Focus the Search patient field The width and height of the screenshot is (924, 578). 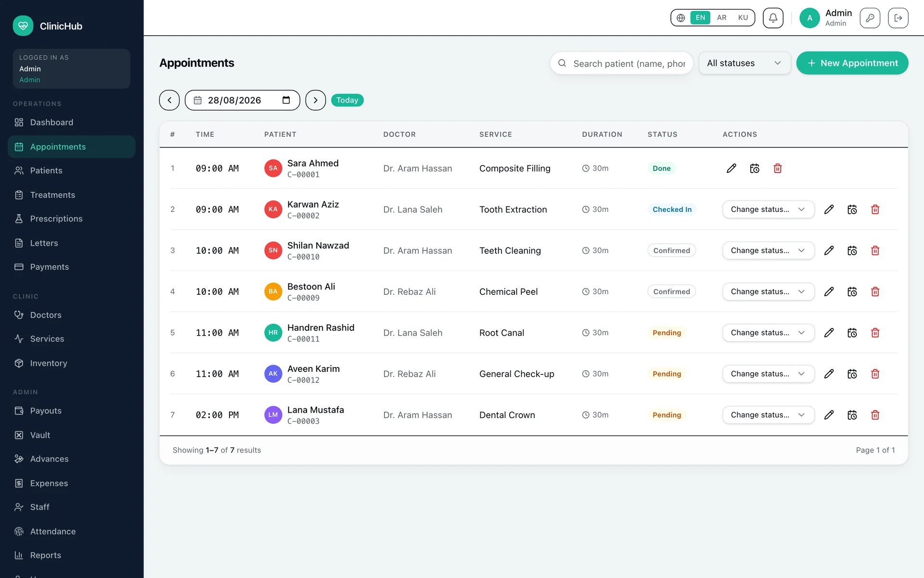pyautogui.click(x=621, y=63)
